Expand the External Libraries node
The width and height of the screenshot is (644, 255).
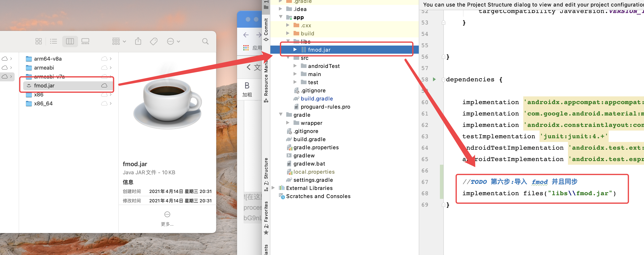pyautogui.click(x=273, y=188)
